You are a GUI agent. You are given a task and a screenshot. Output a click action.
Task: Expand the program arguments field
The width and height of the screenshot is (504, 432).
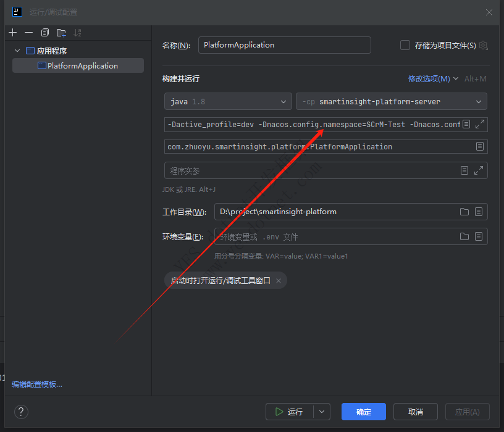[479, 170]
